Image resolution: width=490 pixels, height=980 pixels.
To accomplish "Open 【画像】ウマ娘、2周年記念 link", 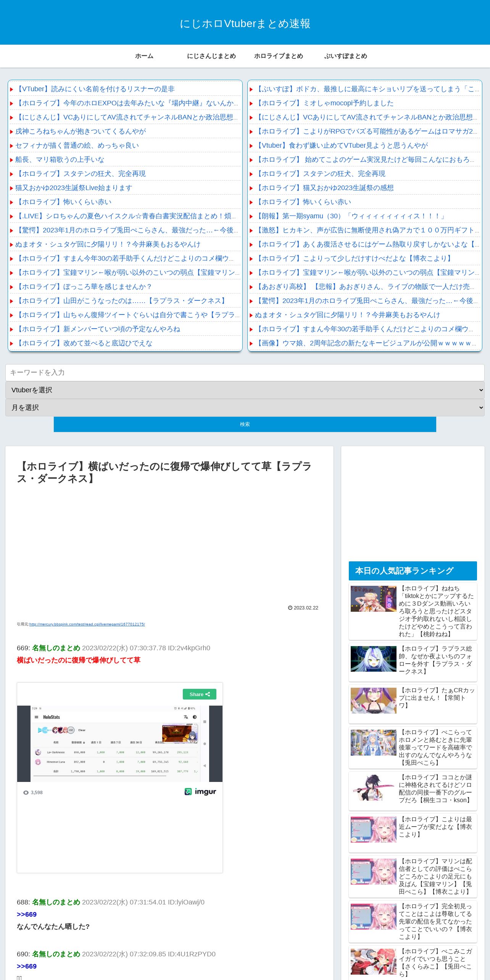I will (x=365, y=343).
